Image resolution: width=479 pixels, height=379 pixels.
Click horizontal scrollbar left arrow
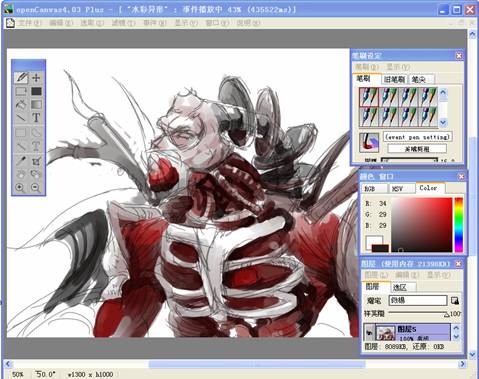point(8,364)
